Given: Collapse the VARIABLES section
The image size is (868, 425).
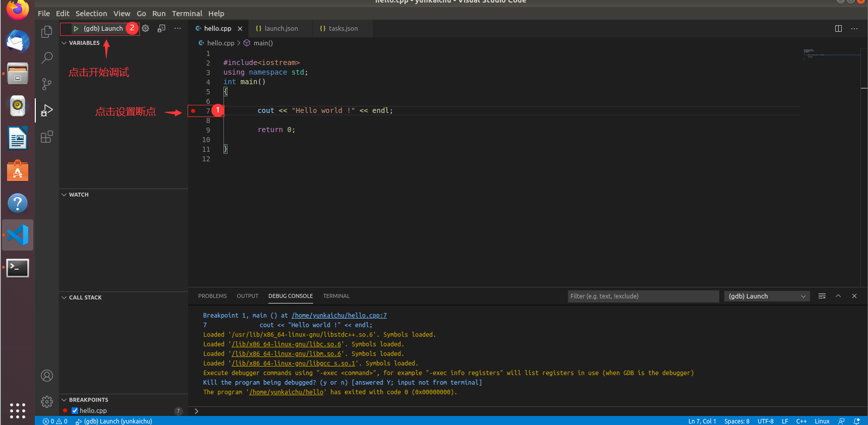Looking at the screenshot, I should tap(81, 43).
